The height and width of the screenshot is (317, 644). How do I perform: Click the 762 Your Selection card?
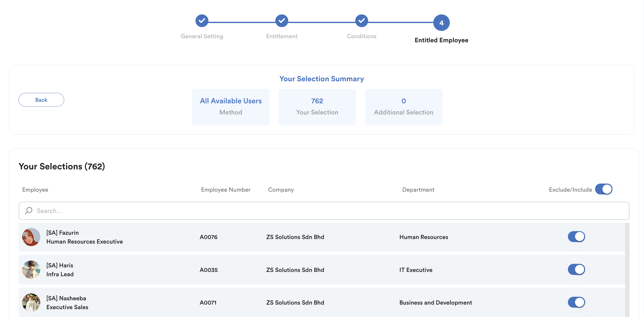(317, 107)
